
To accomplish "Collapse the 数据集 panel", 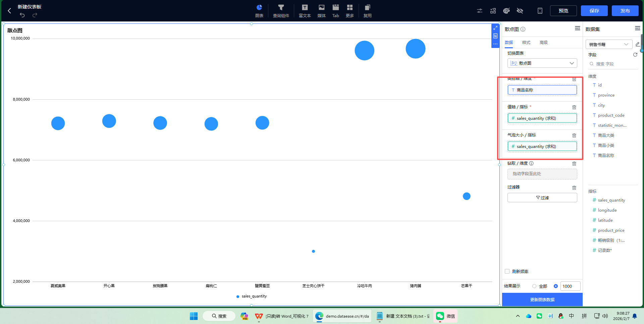I will click(637, 29).
